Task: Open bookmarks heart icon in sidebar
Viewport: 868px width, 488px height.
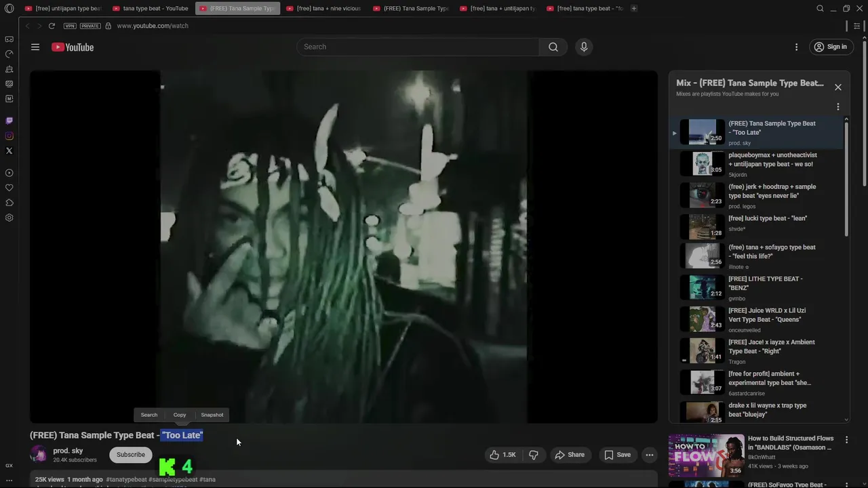Action: 9,188
